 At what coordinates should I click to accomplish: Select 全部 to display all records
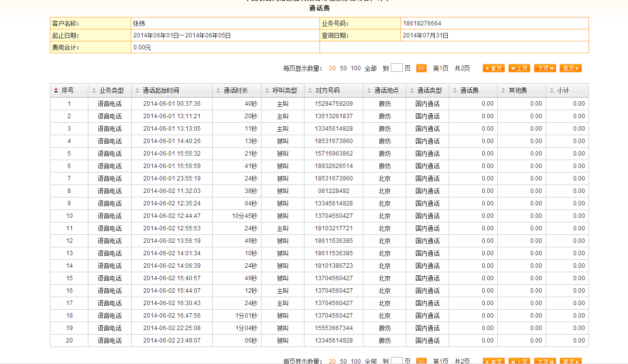[370, 68]
